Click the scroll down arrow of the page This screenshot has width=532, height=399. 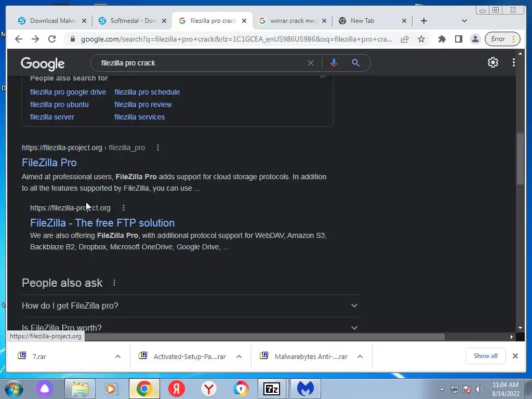(520, 328)
